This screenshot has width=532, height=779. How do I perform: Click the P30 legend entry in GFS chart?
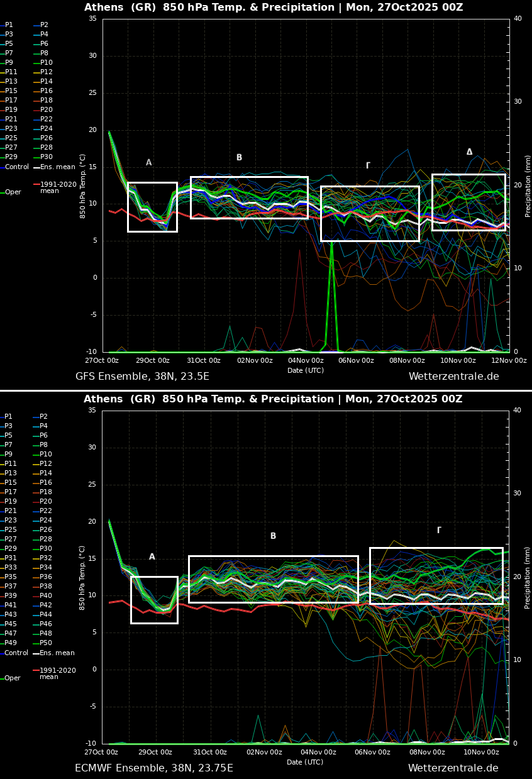pos(46,157)
